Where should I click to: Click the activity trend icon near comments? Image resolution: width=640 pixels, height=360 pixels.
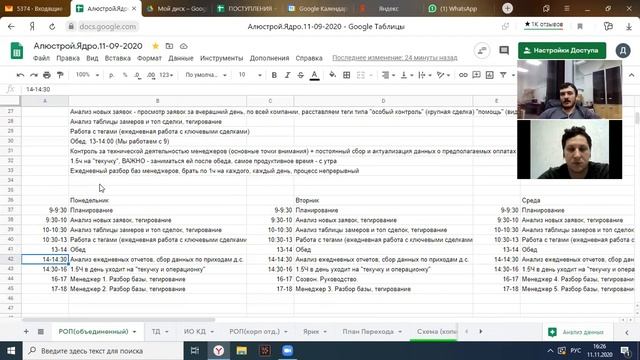482,51
